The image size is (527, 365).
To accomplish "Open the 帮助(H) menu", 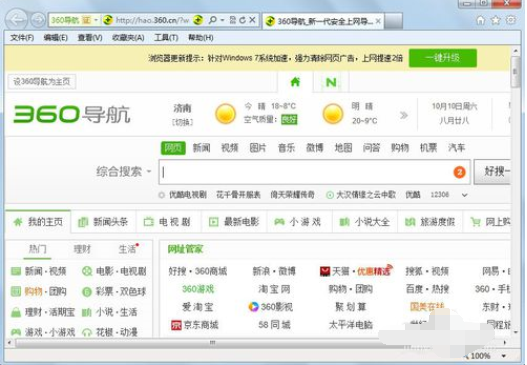I will [201, 38].
